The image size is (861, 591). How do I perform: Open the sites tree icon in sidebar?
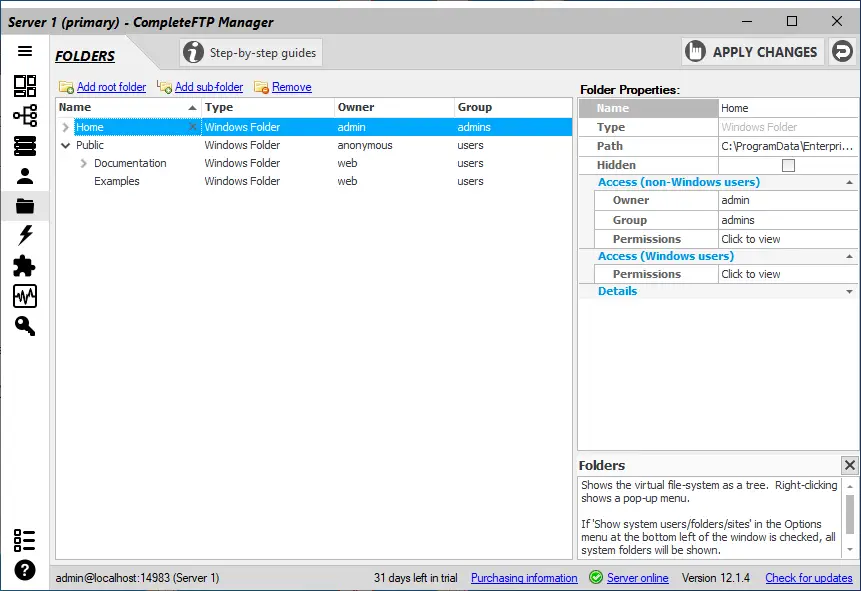point(25,115)
